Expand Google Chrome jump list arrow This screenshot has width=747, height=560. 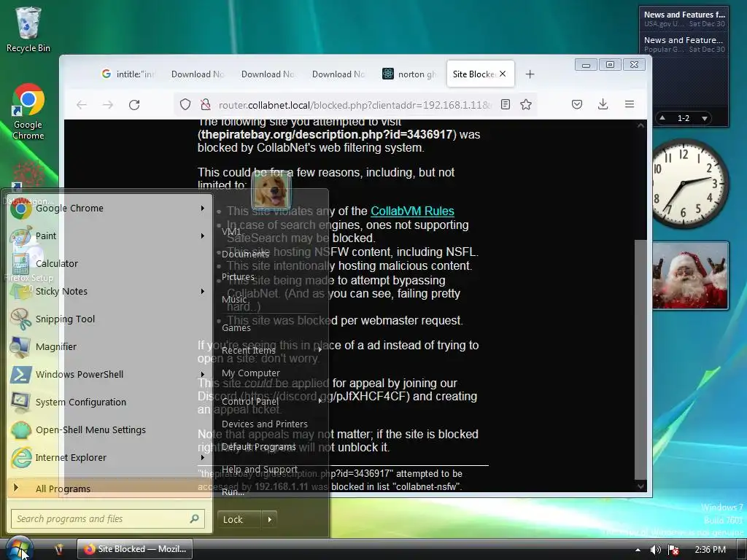pyautogui.click(x=203, y=208)
